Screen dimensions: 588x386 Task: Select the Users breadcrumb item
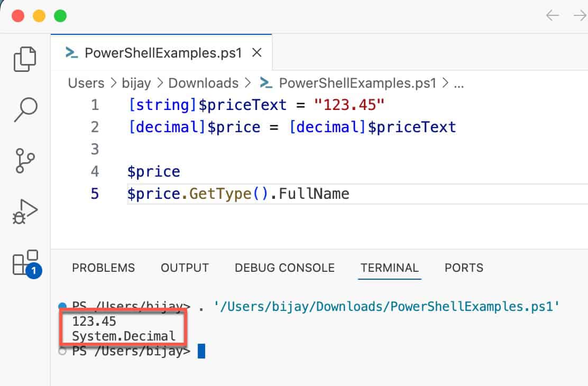pos(86,83)
